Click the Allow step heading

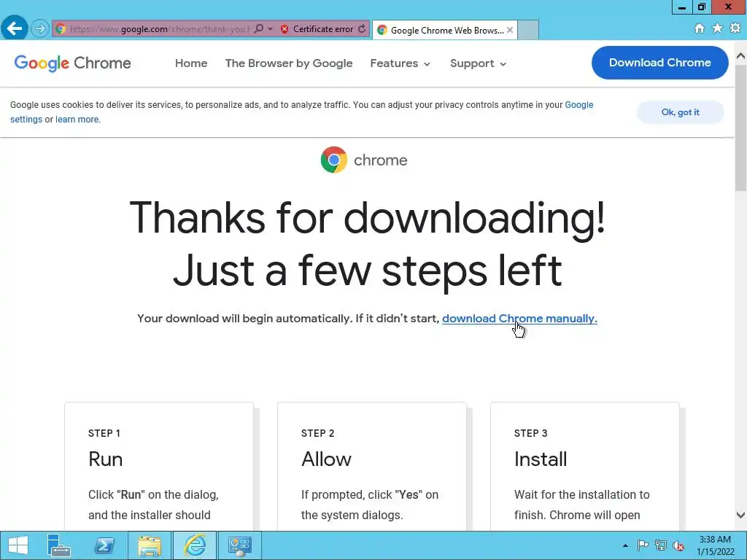[x=326, y=459]
